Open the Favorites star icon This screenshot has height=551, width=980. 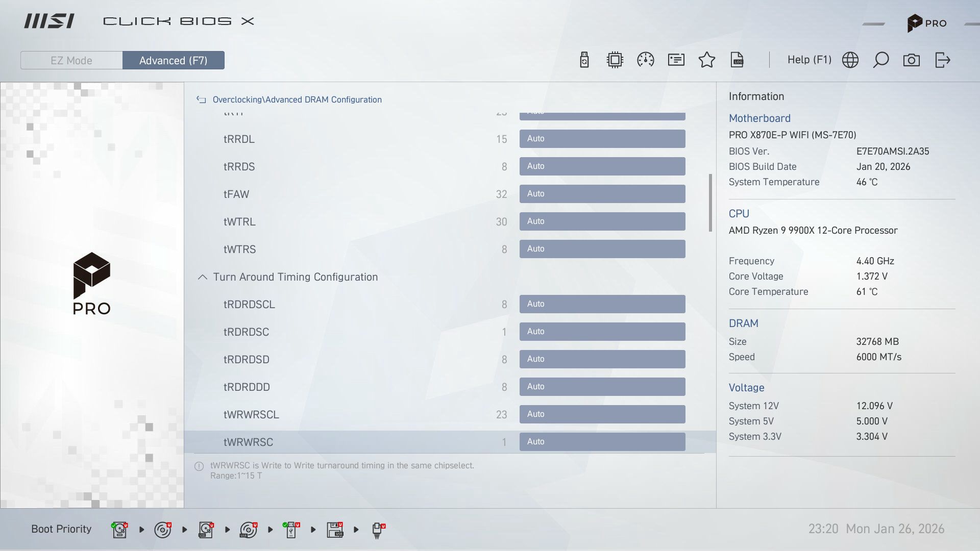(707, 60)
